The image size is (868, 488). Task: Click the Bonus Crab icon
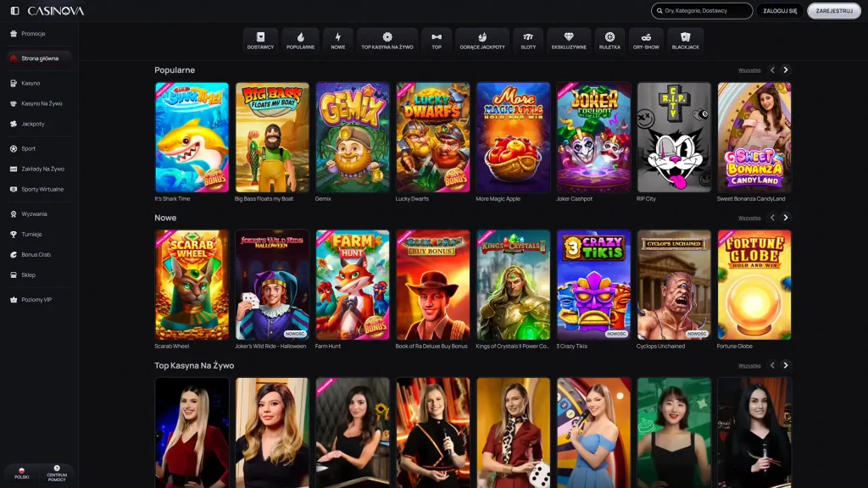click(14, 254)
